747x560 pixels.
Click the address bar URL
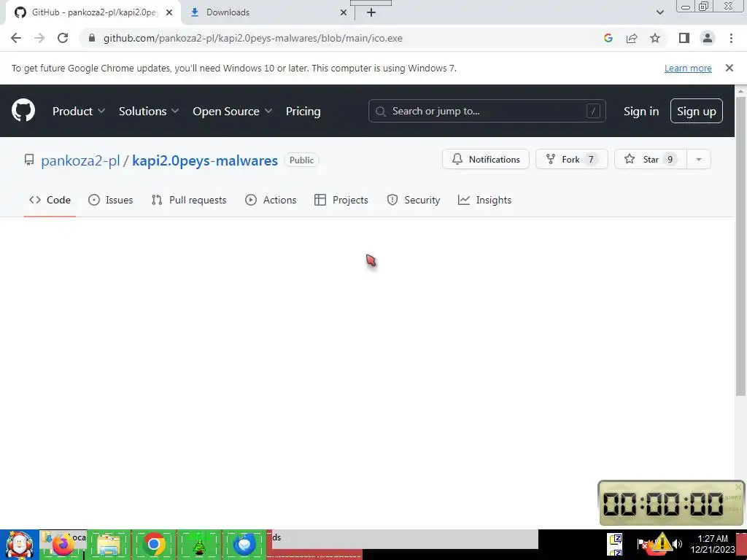[253, 38]
